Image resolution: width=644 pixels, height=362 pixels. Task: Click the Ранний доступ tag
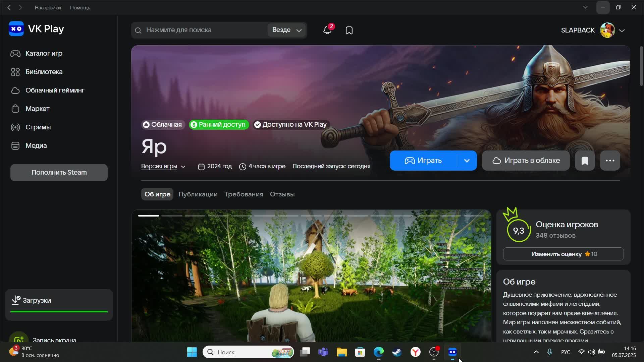point(219,125)
